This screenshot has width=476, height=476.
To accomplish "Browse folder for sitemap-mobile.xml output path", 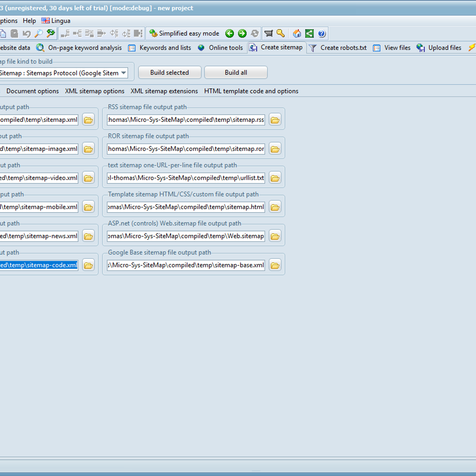I will coord(88,207).
